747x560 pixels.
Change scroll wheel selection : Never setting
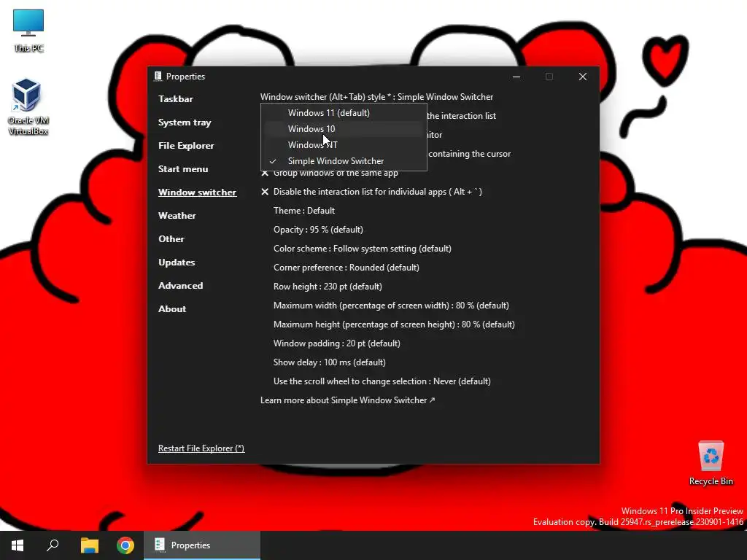coord(382,381)
